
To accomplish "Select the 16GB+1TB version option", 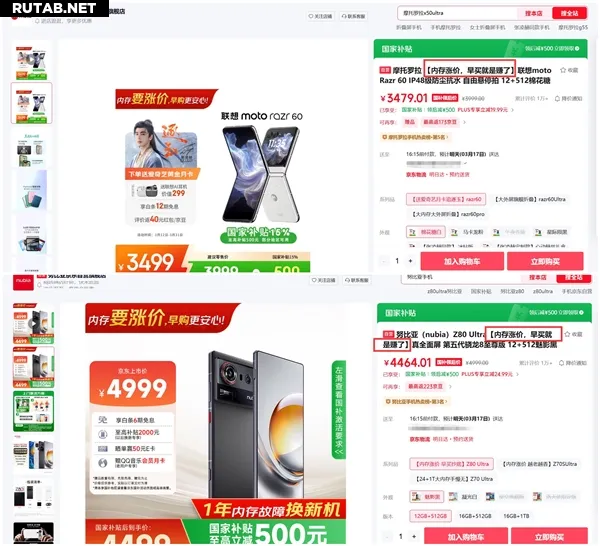I will [516, 516].
